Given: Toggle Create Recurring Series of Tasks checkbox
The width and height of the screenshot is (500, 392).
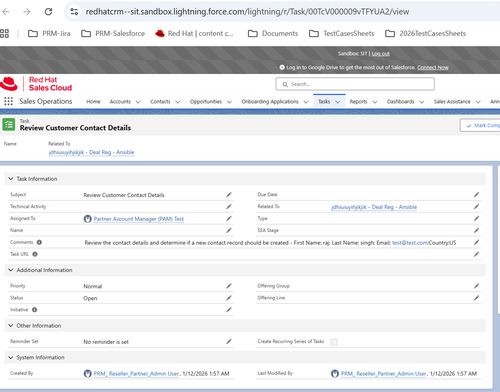Looking at the screenshot, I should pos(334,342).
